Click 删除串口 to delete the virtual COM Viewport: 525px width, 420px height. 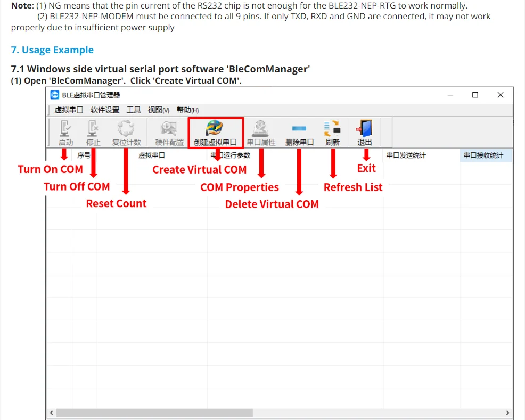299,133
